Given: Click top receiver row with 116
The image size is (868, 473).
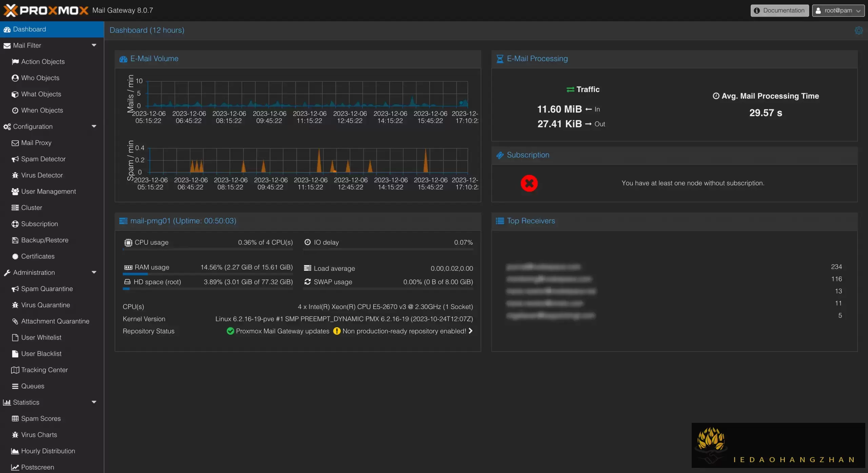Looking at the screenshot, I should [x=674, y=279].
